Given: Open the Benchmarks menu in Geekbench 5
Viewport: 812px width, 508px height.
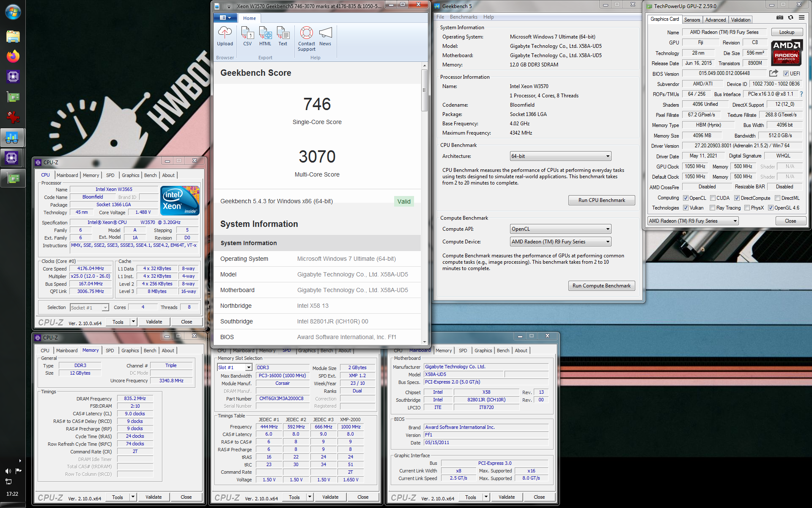Looking at the screenshot, I should 464,17.
